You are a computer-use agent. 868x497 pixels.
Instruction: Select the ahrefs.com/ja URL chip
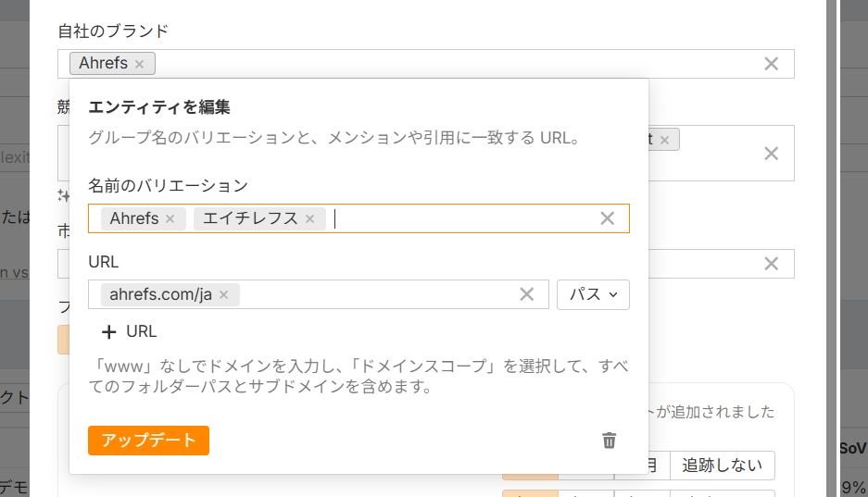coord(160,295)
